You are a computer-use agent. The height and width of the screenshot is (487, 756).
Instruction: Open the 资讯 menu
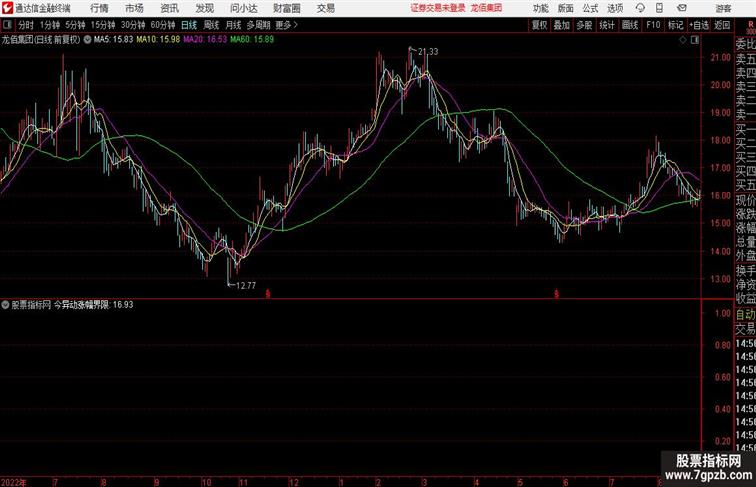(169, 8)
